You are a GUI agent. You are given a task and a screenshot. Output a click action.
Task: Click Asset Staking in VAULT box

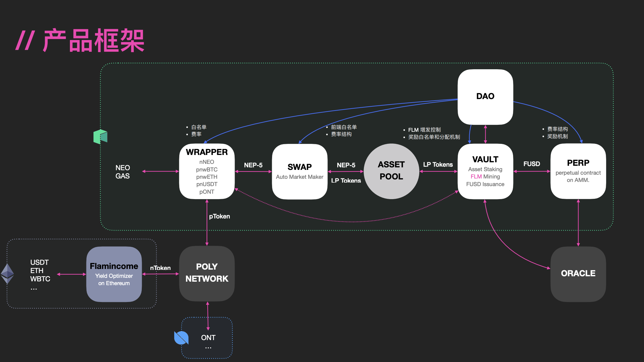coord(485,169)
